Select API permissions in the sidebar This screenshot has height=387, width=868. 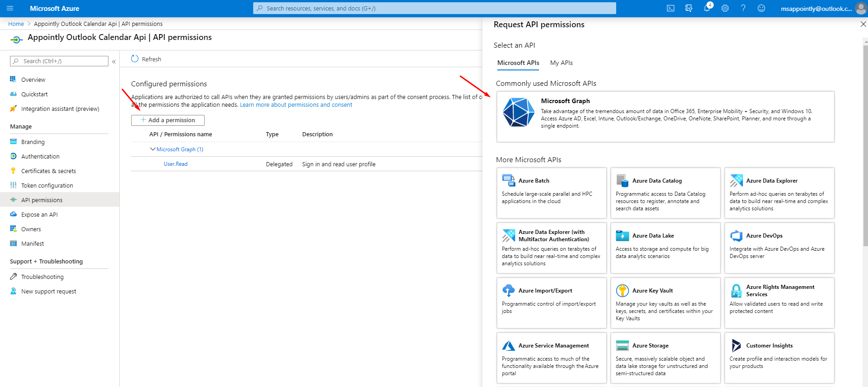point(59,200)
